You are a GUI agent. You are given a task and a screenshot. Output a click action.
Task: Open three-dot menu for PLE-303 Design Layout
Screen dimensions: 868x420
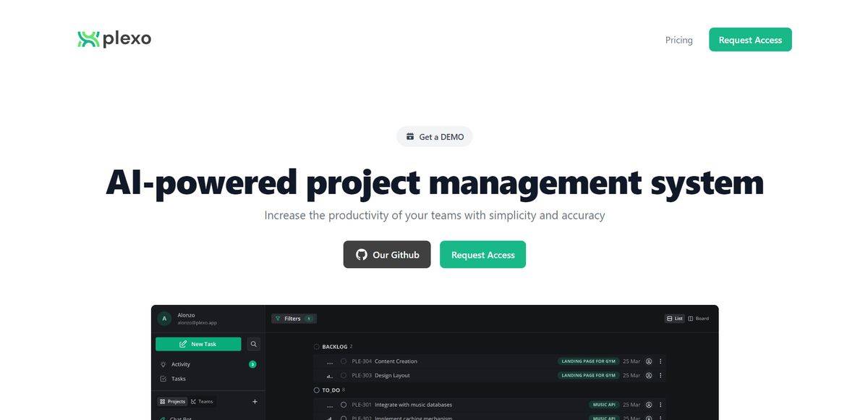pyautogui.click(x=660, y=376)
